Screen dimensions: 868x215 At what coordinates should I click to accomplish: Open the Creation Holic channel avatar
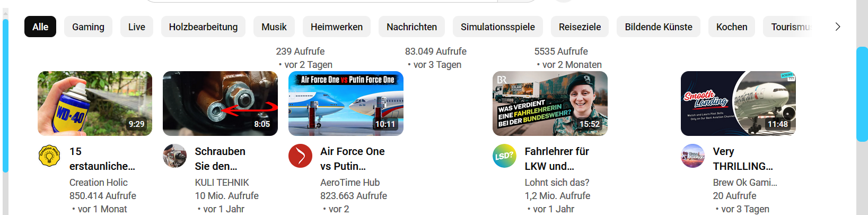49,156
